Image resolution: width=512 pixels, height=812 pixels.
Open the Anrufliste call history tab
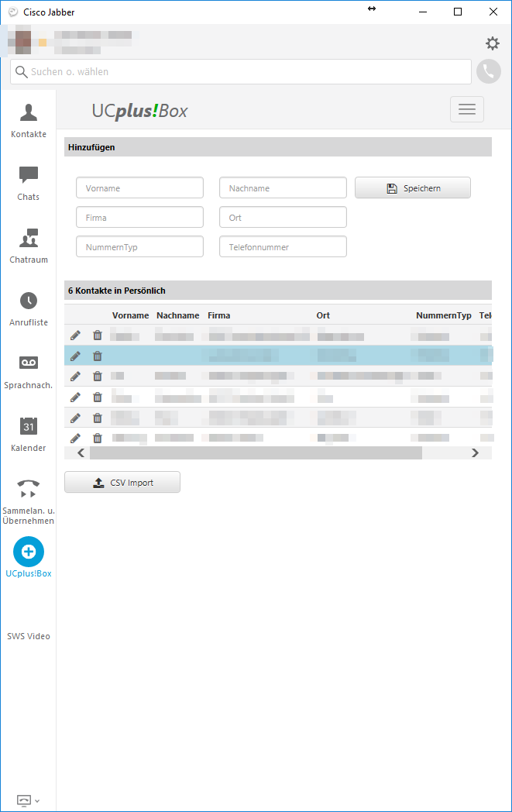click(x=29, y=309)
